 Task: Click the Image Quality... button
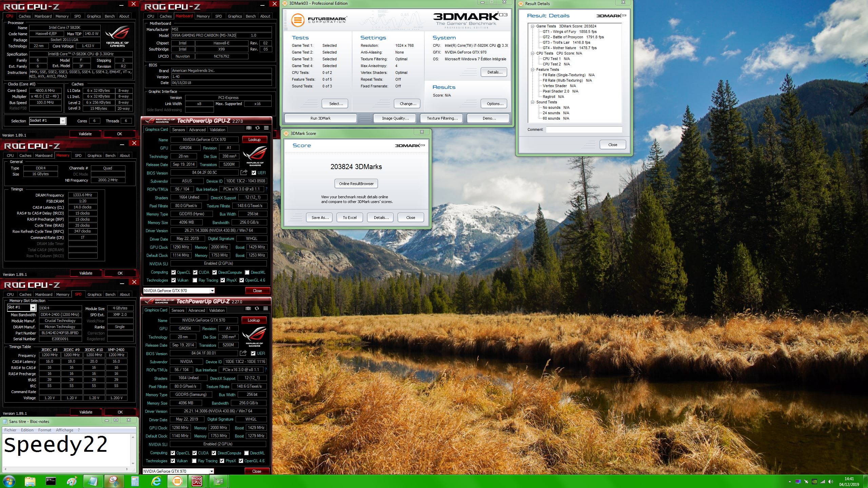click(395, 118)
